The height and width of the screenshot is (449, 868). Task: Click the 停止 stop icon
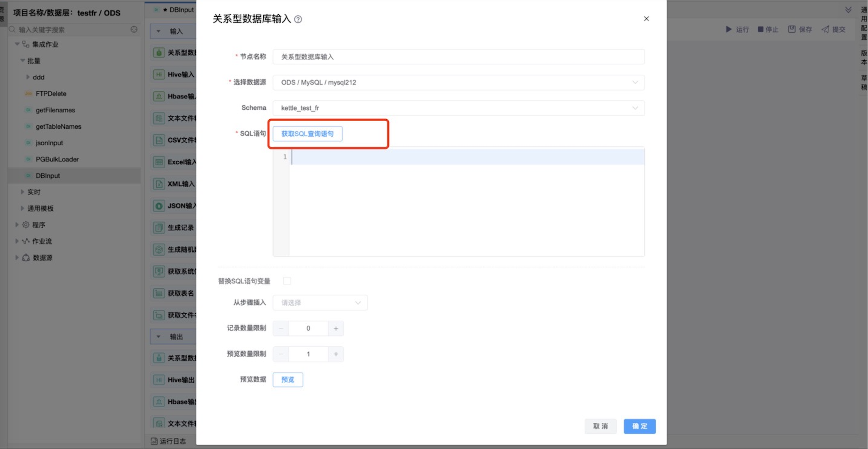click(760, 29)
